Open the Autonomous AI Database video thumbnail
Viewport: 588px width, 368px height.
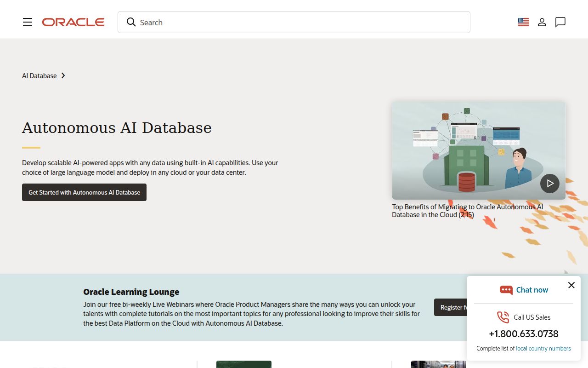coord(479,150)
